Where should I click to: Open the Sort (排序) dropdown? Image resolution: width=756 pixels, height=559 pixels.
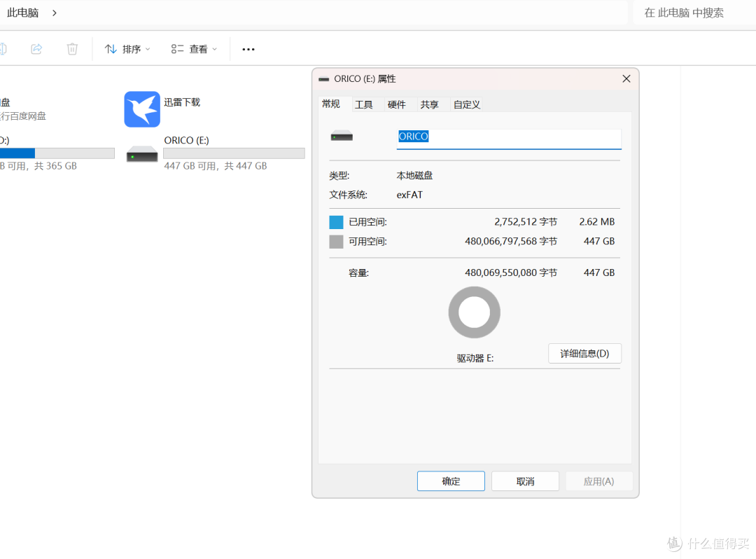pos(128,49)
